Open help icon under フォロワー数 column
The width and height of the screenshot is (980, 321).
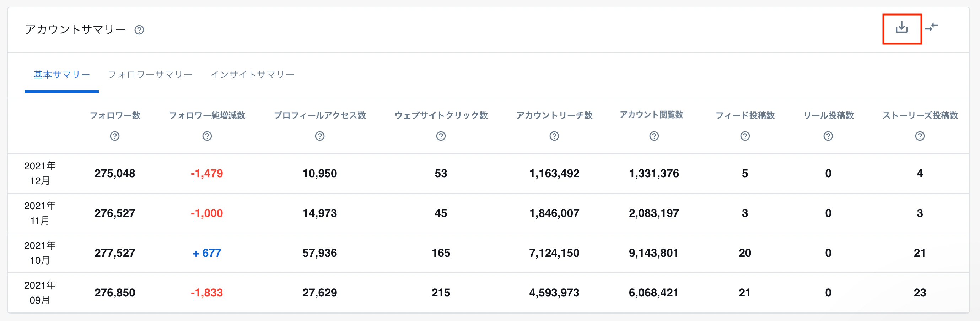click(x=114, y=136)
